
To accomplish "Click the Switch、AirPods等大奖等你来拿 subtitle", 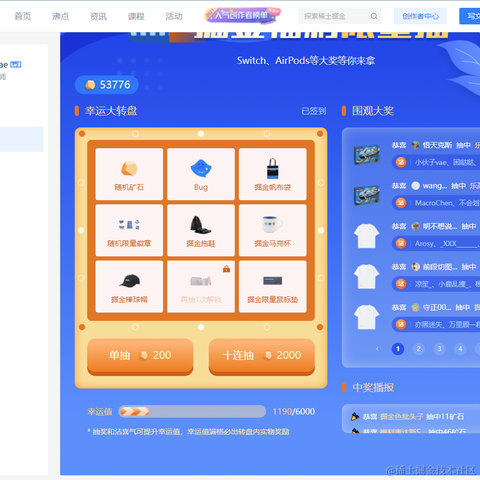I will [x=306, y=61].
